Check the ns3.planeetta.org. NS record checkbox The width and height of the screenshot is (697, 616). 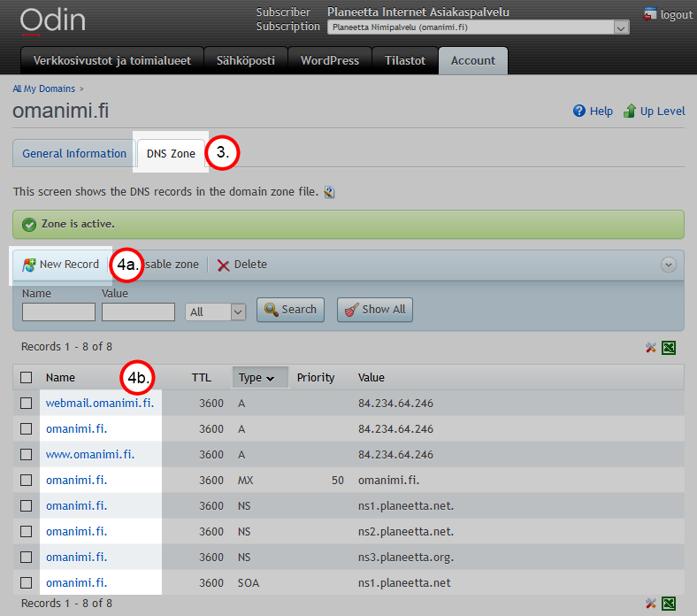tap(27, 558)
